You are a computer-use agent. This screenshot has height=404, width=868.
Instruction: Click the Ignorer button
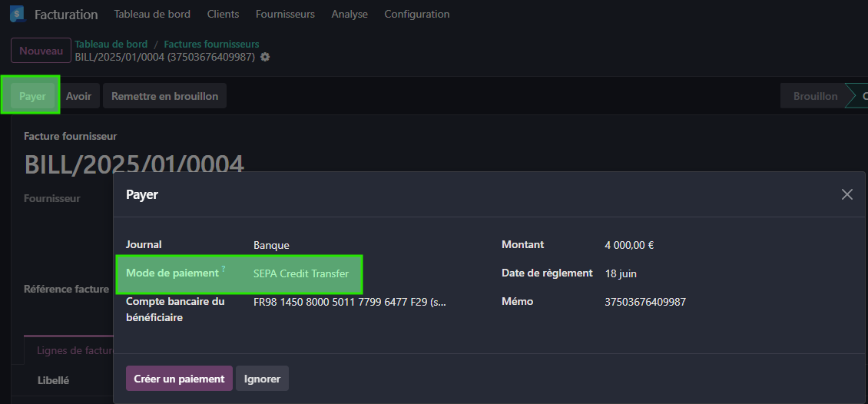pos(263,379)
